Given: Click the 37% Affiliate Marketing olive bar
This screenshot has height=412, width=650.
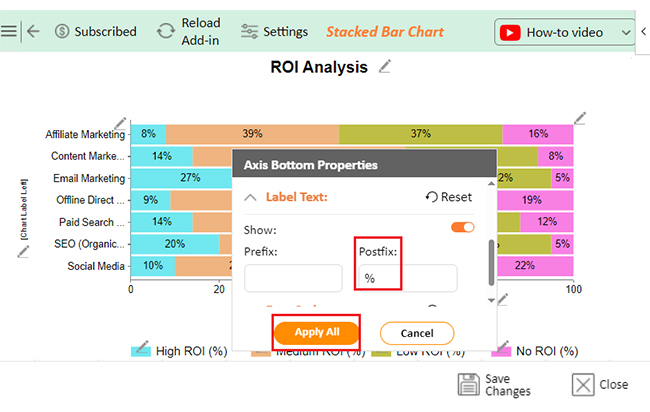Looking at the screenshot, I should (x=421, y=134).
